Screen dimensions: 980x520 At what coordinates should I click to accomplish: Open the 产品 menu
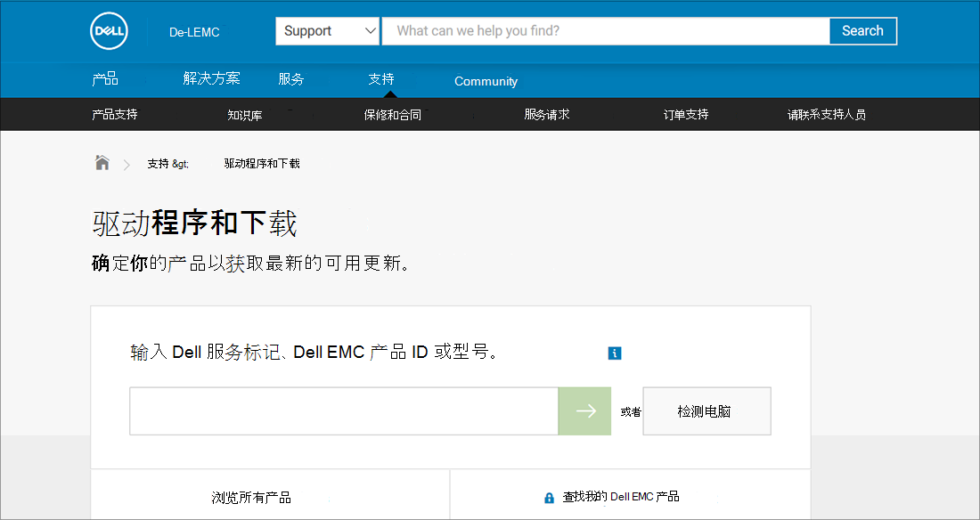pyautogui.click(x=105, y=78)
